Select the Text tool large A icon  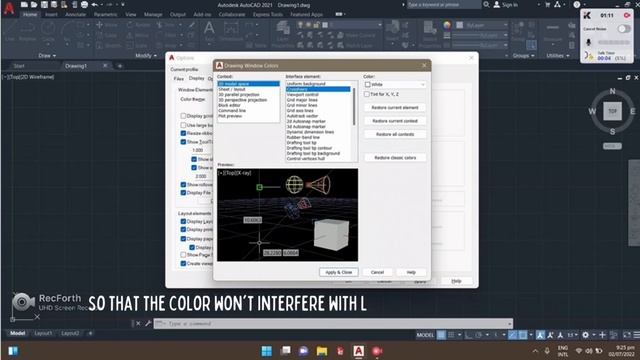click(209, 29)
